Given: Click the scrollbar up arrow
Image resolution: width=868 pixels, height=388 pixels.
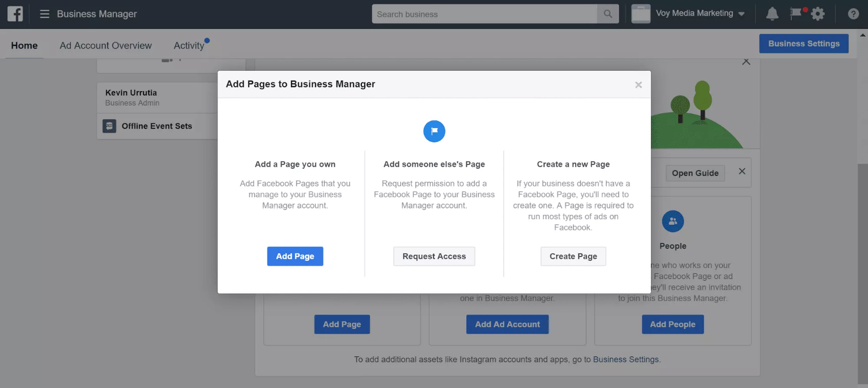Looking at the screenshot, I should pos(862,35).
